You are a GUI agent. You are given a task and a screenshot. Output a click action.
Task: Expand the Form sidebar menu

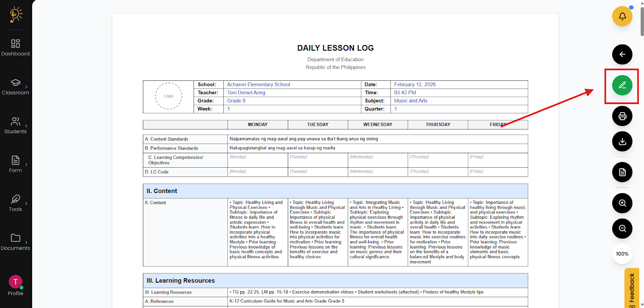(x=16, y=164)
